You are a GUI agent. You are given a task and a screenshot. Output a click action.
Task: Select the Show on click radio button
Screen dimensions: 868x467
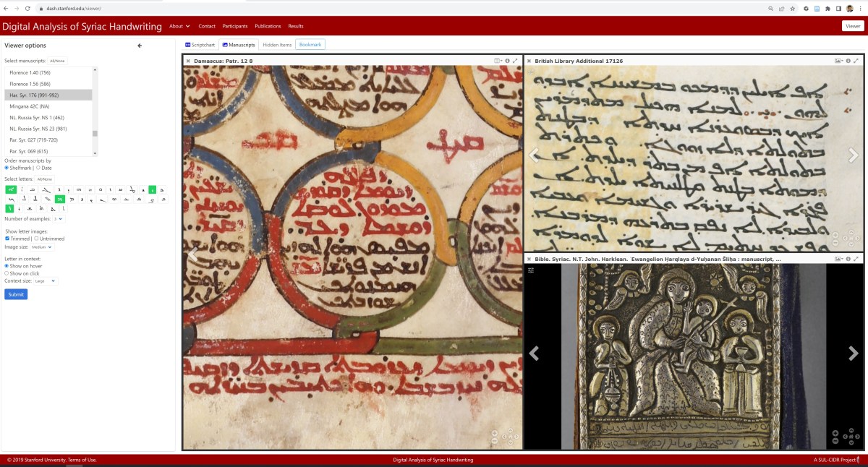pyautogui.click(x=8, y=273)
